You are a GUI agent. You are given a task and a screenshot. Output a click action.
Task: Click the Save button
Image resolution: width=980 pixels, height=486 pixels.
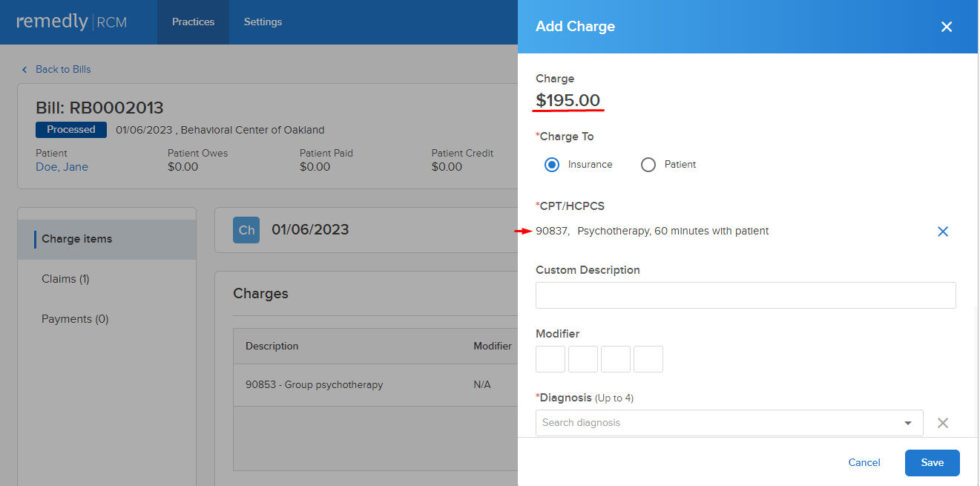[933, 463]
